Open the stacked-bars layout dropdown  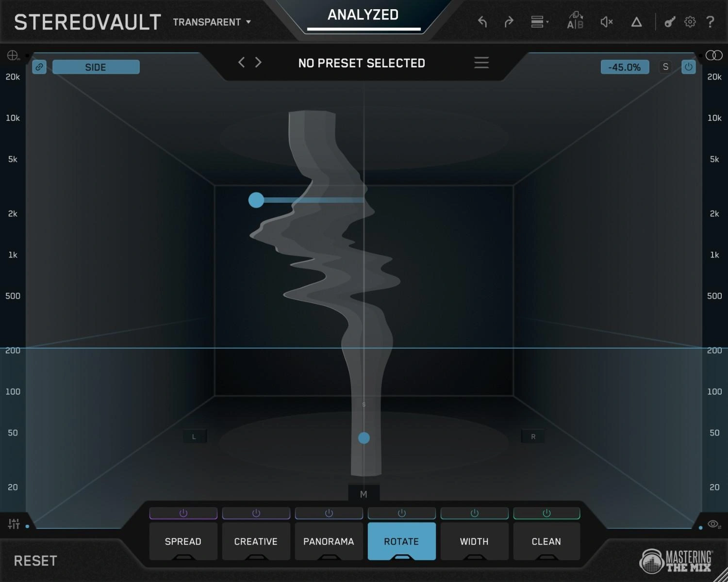[x=539, y=22]
